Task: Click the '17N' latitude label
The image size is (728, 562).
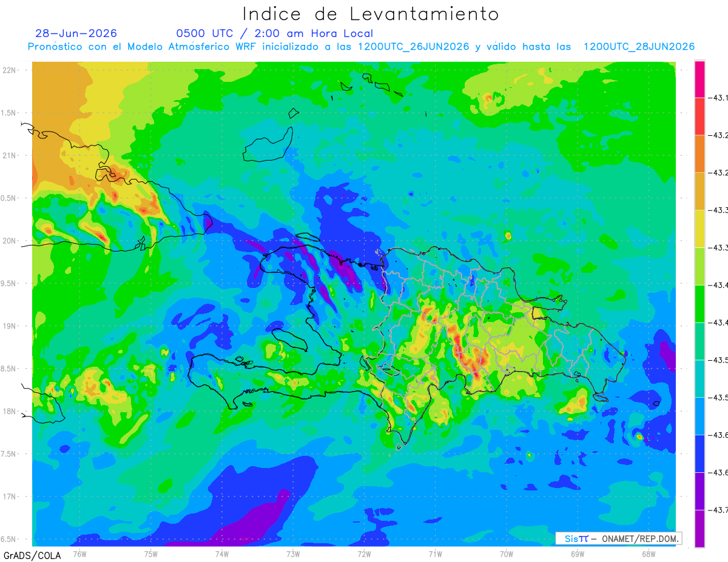Action: coord(10,497)
